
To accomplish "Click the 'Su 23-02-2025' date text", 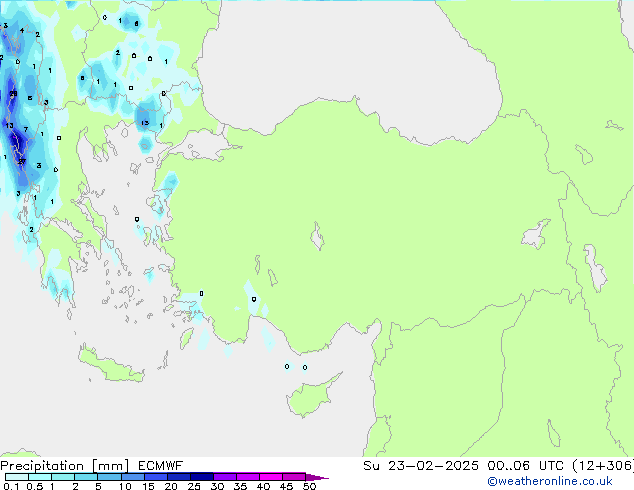I will coord(421,466).
